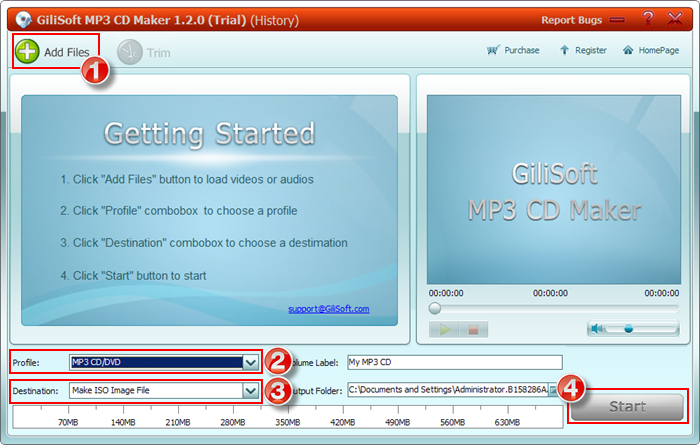Click the question mark help icon
The width and height of the screenshot is (700, 445).
648,18
